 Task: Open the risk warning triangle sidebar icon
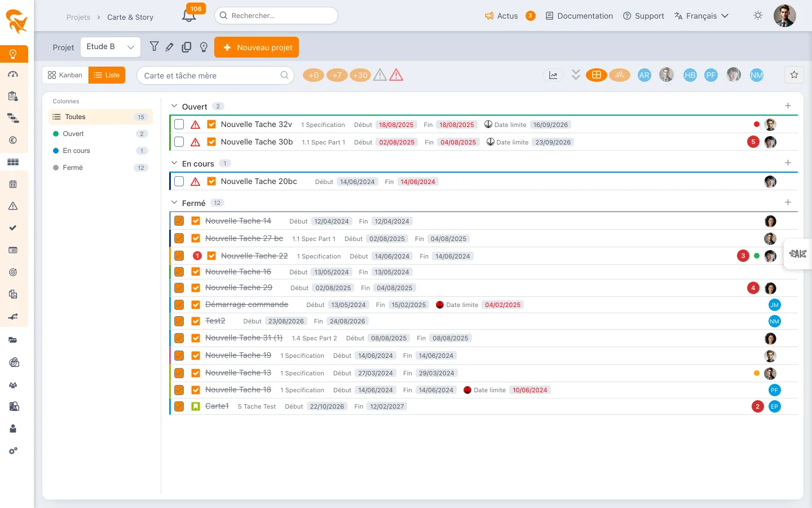(x=13, y=206)
